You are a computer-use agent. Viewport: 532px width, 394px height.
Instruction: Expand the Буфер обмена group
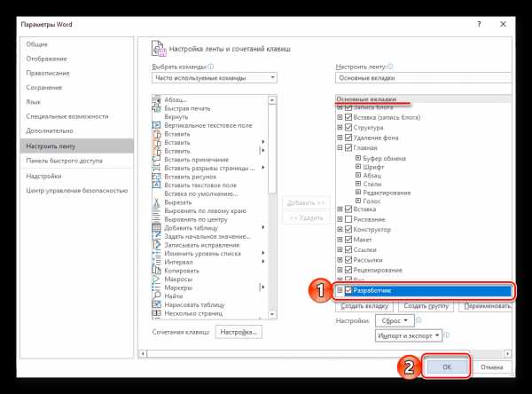pyautogui.click(x=358, y=158)
